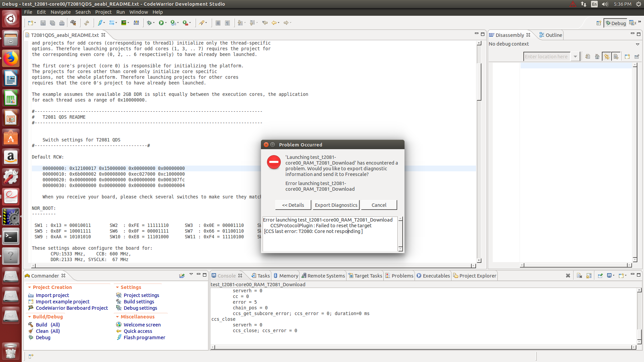Click the Forward navigation arrow icon
Screen dimensions: 644x362
286,23
